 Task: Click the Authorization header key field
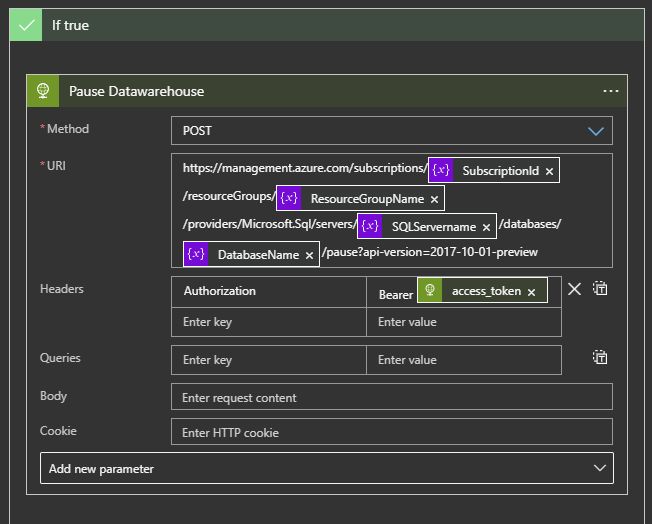pyautogui.click(x=269, y=292)
